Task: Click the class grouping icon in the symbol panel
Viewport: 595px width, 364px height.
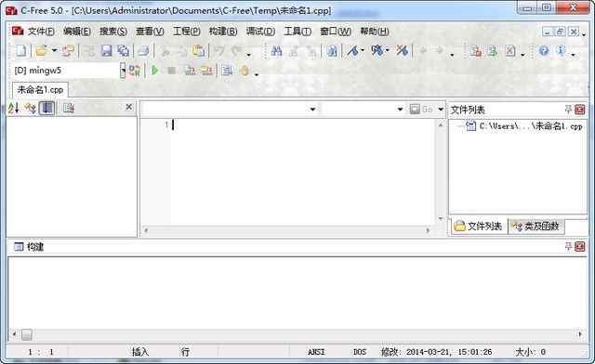Action: coord(30,108)
